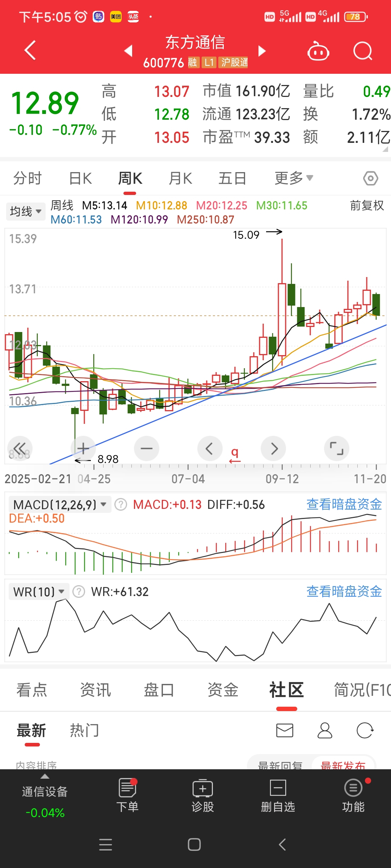Open 查看暗盘资金 link in MACD panel
The width and height of the screenshot is (391, 868).
pos(344,504)
